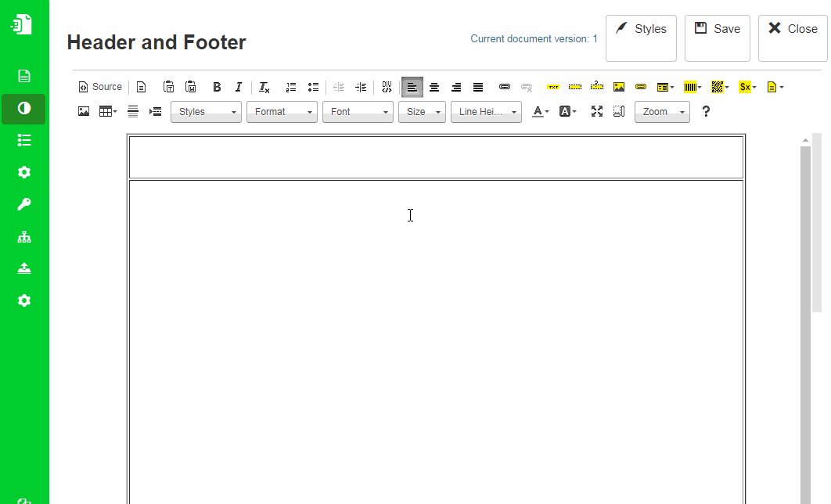Viewport: 831px width, 504px height.
Task: Expand the Font selection dropdown
Action: (x=358, y=111)
